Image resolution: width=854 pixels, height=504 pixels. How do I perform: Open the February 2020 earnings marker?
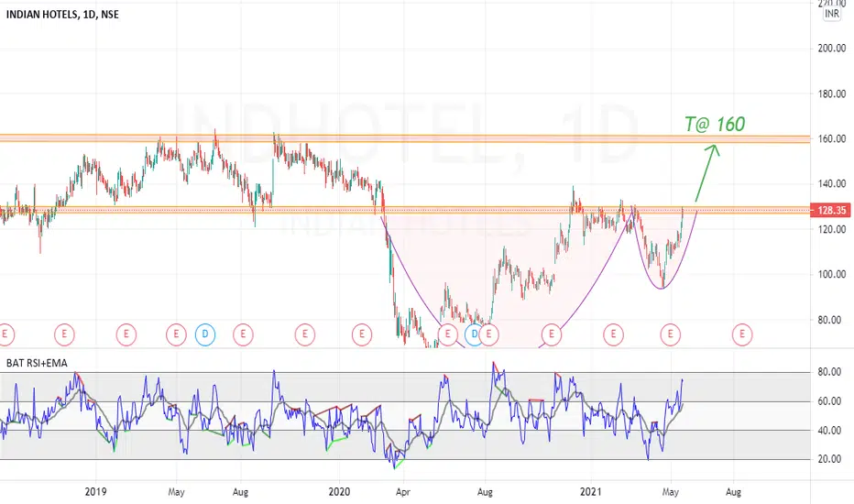pyautogui.click(x=362, y=334)
